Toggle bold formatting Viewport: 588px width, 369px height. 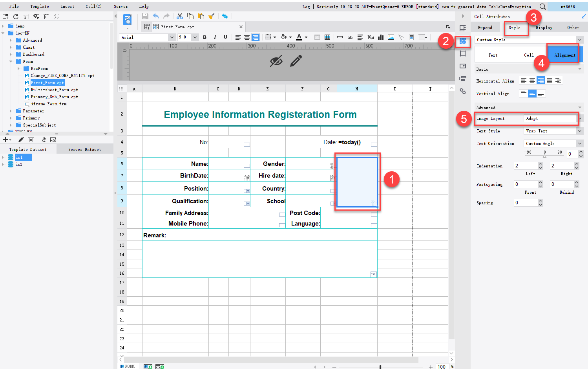205,37
